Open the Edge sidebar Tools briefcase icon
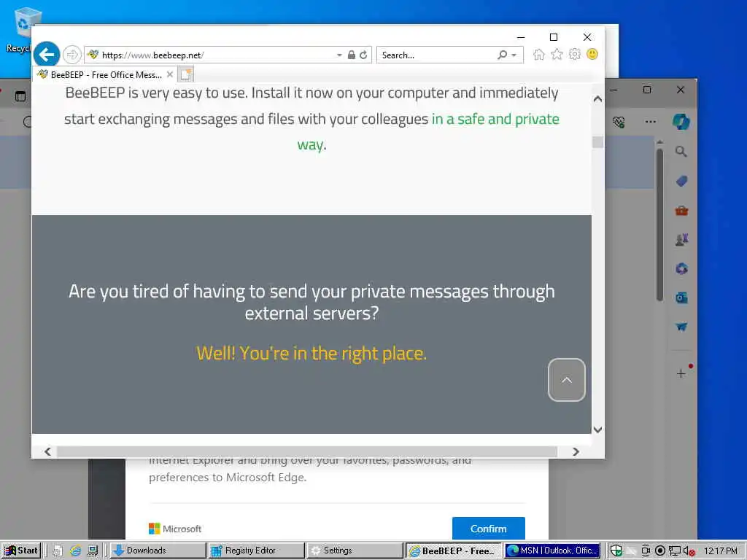 click(x=681, y=211)
